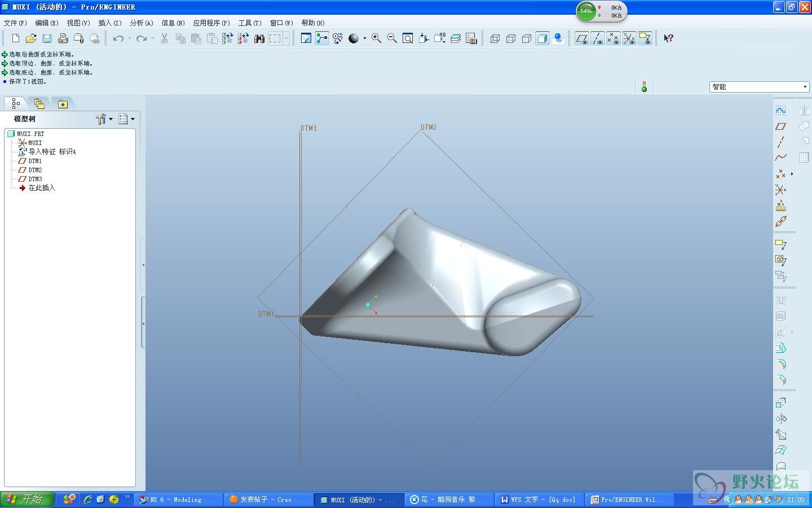Select 在此插入 tree marker

pos(37,188)
